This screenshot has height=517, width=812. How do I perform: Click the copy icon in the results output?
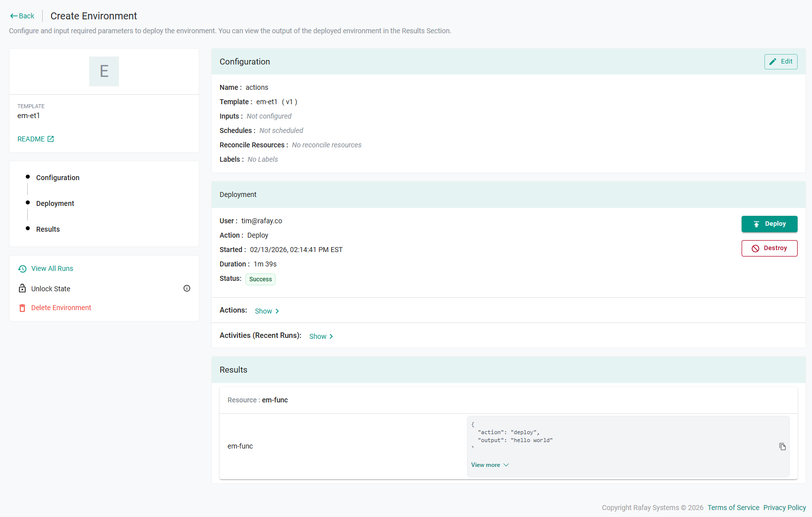pos(782,447)
